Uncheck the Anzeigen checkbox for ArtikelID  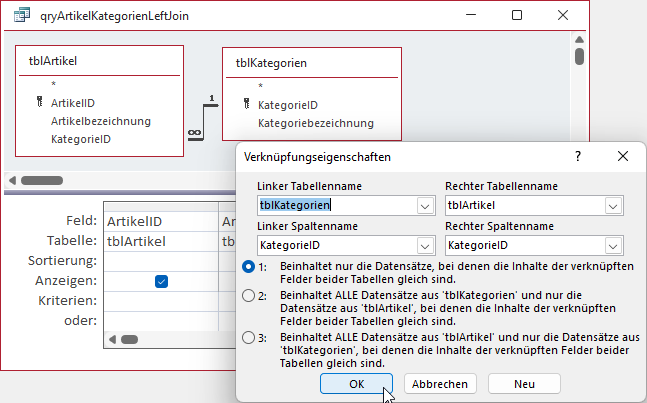[161, 281]
